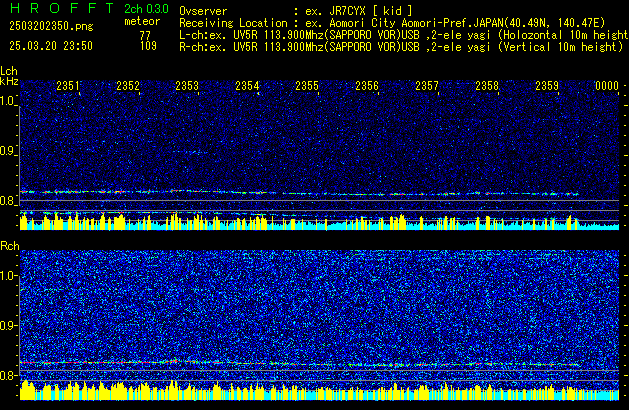Select the 2355 time marker
The width and height of the screenshot is (629, 410).
307,85
